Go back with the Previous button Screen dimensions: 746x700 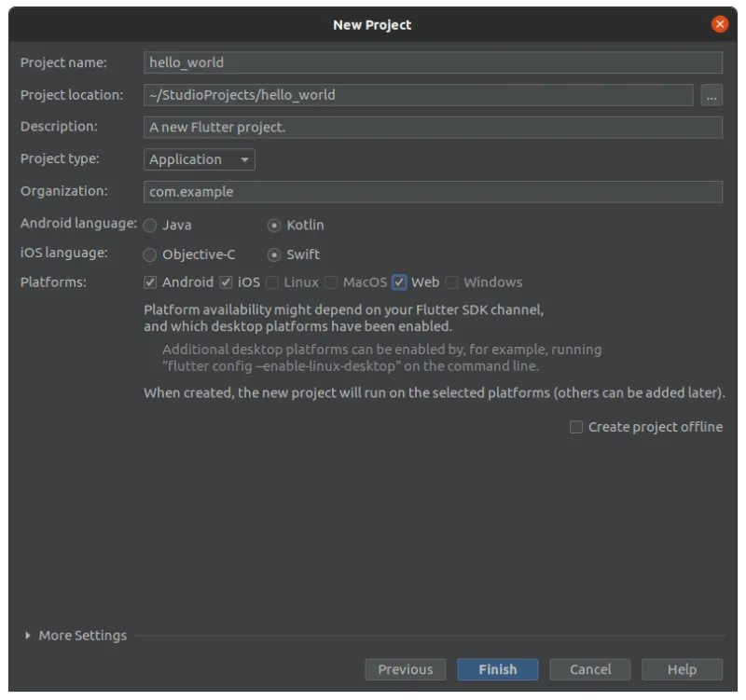[x=405, y=669]
